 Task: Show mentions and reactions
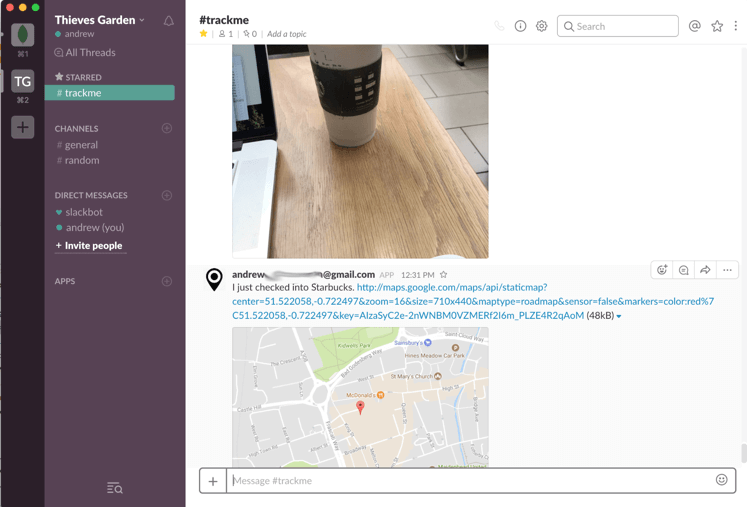pos(695,26)
